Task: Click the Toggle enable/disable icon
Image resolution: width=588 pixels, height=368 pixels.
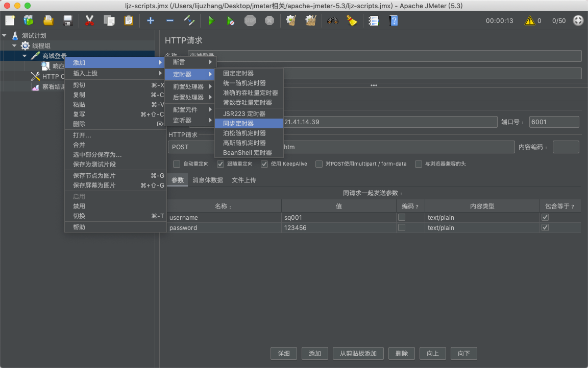Action: coord(189,20)
